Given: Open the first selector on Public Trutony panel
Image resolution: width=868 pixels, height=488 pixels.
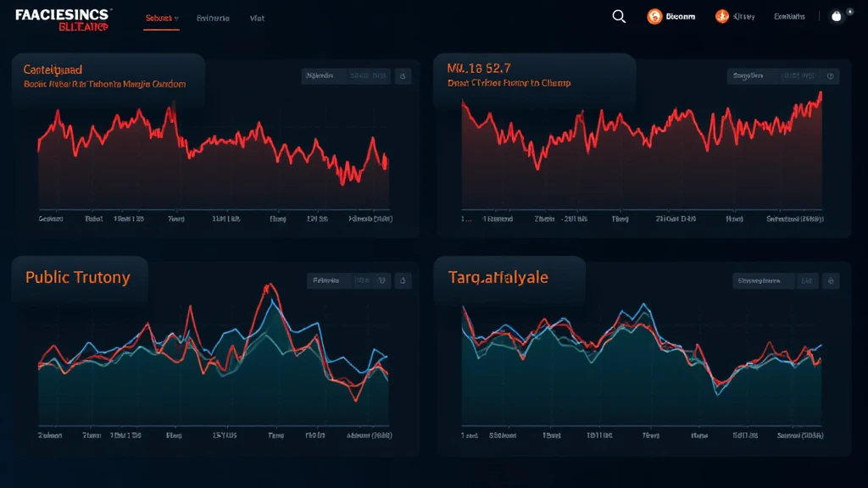Looking at the screenshot, I should point(326,280).
